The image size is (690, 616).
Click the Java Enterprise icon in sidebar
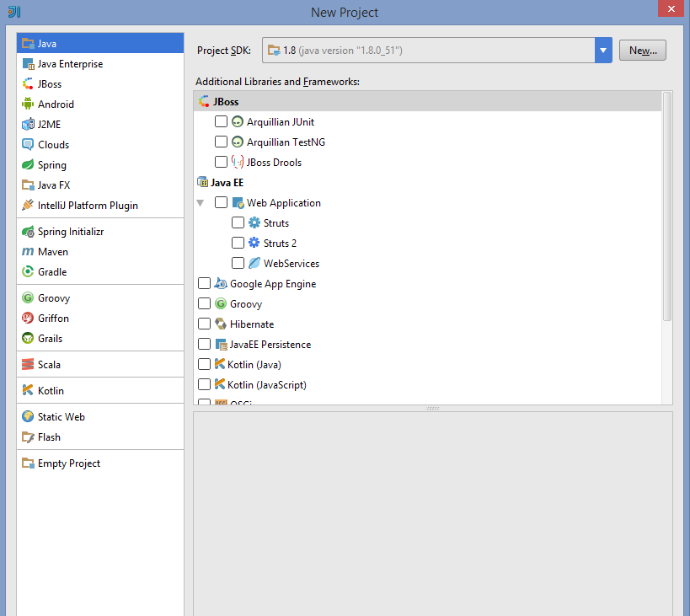[x=28, y=64]
